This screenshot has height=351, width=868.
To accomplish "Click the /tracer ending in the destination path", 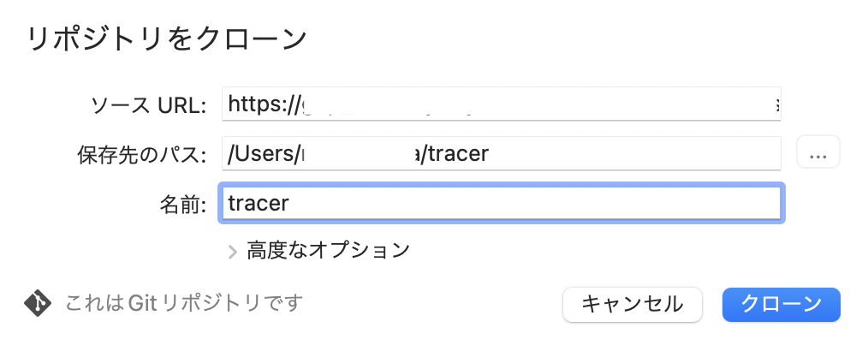I will point(457,154).
